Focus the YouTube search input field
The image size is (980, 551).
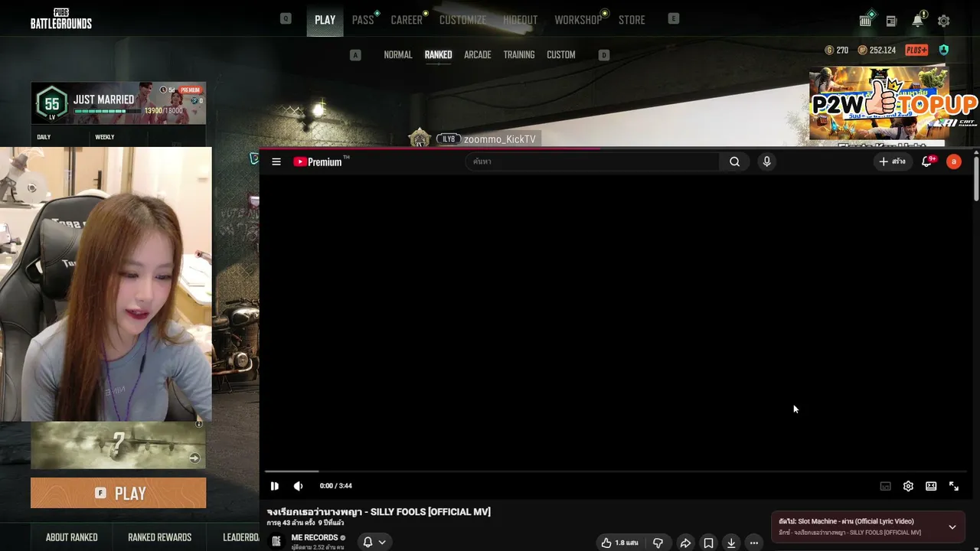coord(592,161)
